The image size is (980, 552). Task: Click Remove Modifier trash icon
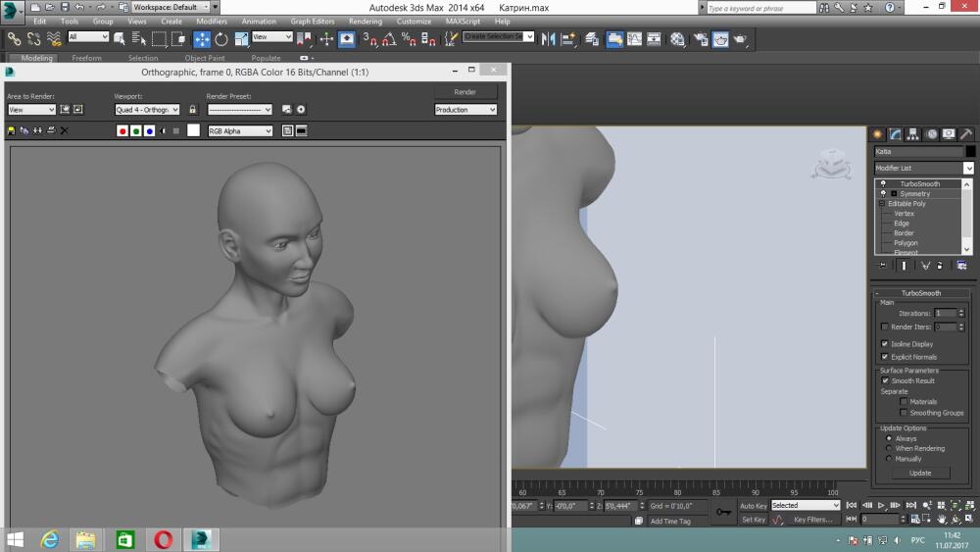(940, 266)
